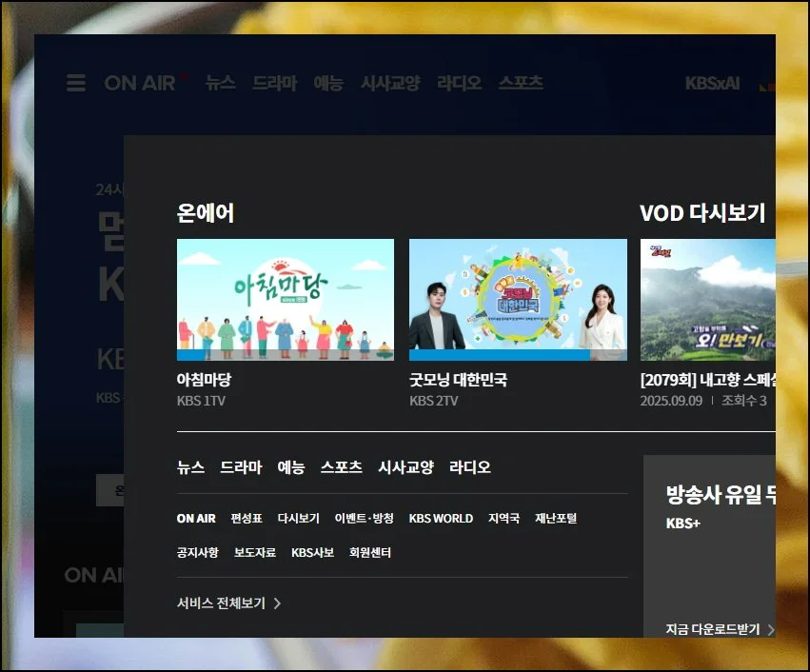Image resolution: width=810 pixels, height=672 pixels.
Task: Play the 굿모닝 대한민국 thumbnail
Action: click(518, 300)
